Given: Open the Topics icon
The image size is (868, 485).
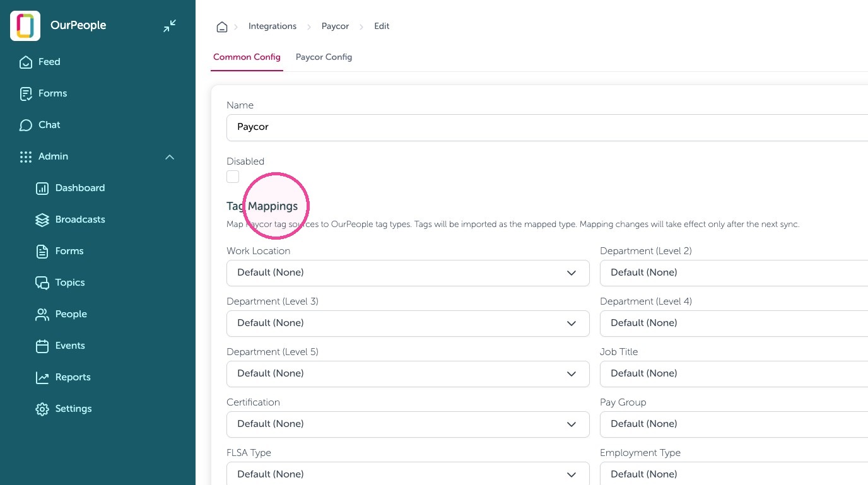Looking at the screenshot, I should click(42, 283).
